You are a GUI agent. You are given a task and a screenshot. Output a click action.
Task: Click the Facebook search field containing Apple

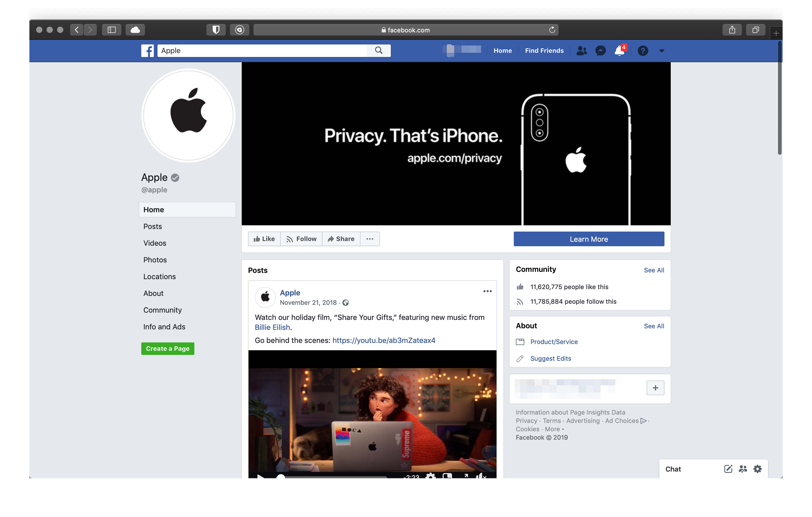[262, 50]
